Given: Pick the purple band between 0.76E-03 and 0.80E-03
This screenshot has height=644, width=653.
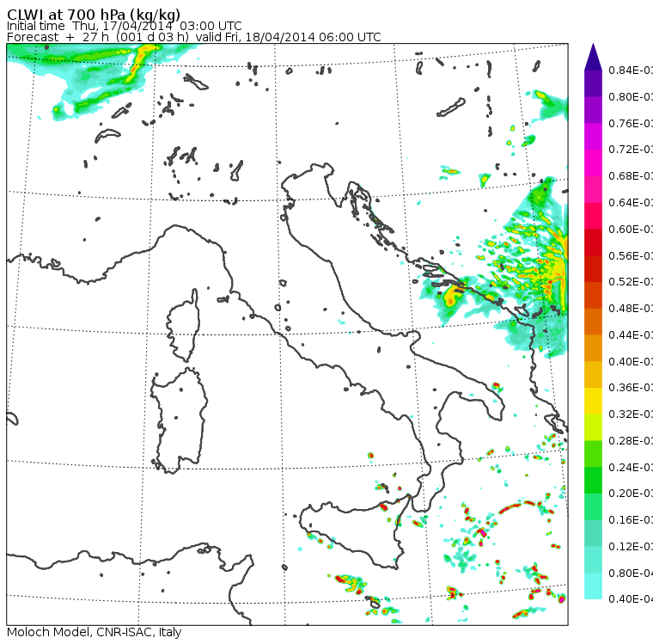Looking at the screenshot, I should click(x=593, y=110).
